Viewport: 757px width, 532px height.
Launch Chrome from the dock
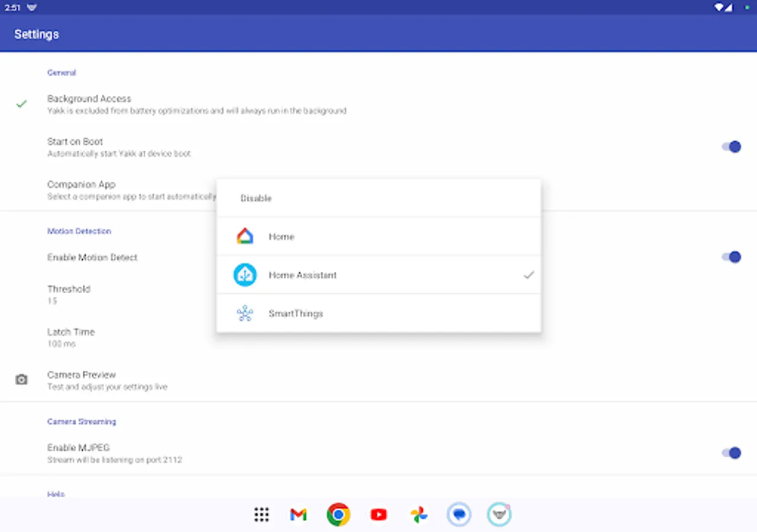338,514
